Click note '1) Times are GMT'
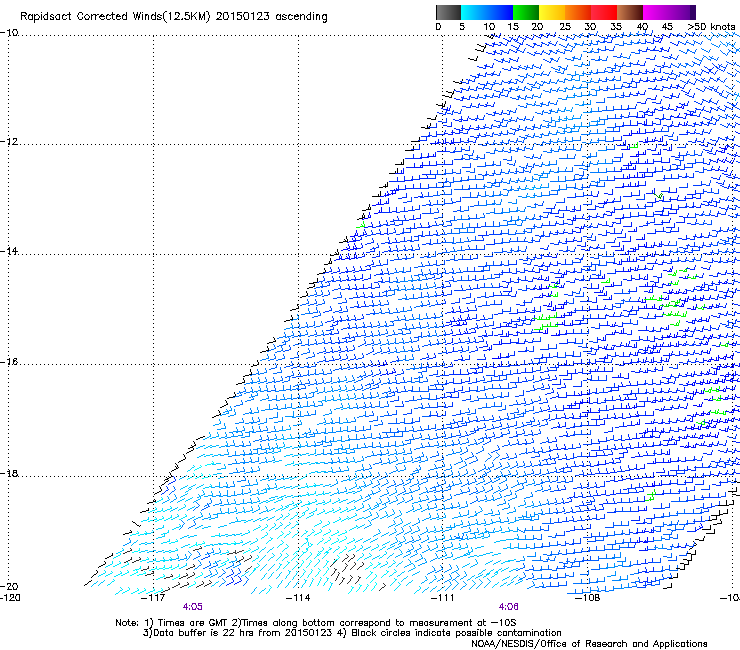Image resolution: width=740 pixels, height=650 pixels. [x=187, y=623]
